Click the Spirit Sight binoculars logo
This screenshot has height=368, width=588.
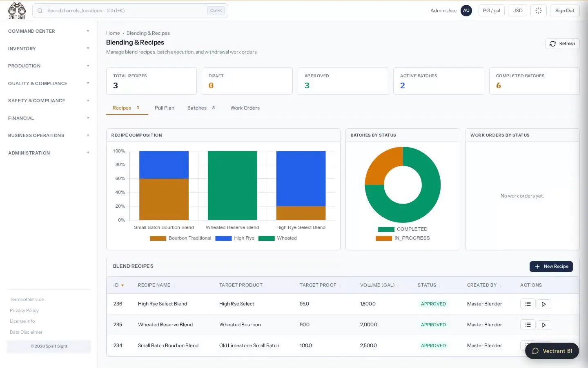coord(17,11)
